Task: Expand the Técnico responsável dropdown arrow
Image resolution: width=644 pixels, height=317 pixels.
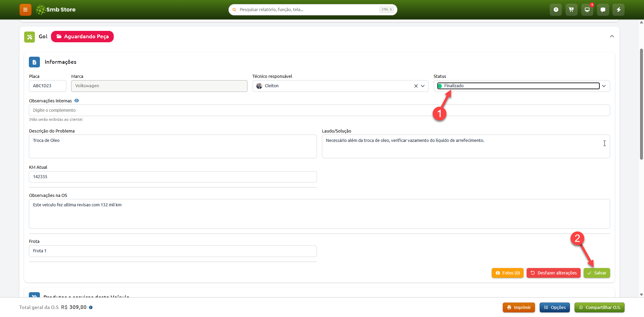Action: 423,86
